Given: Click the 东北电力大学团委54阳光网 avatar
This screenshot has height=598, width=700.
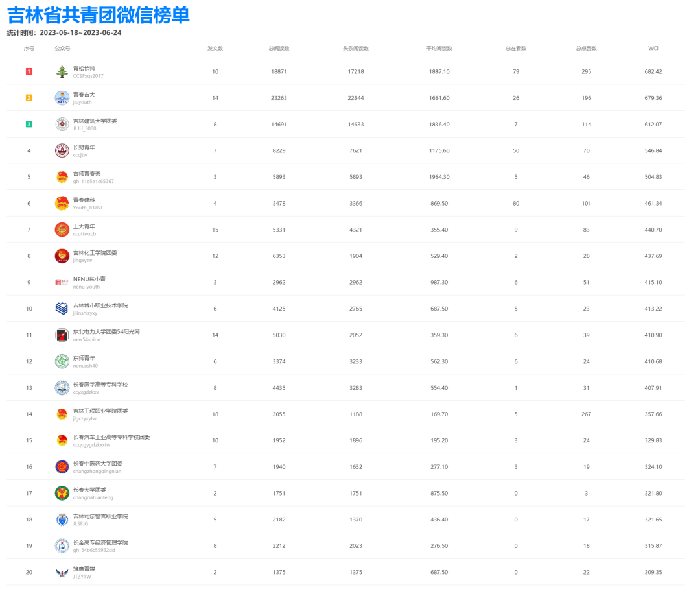Looking at the screenshot, I should point(62,335).
